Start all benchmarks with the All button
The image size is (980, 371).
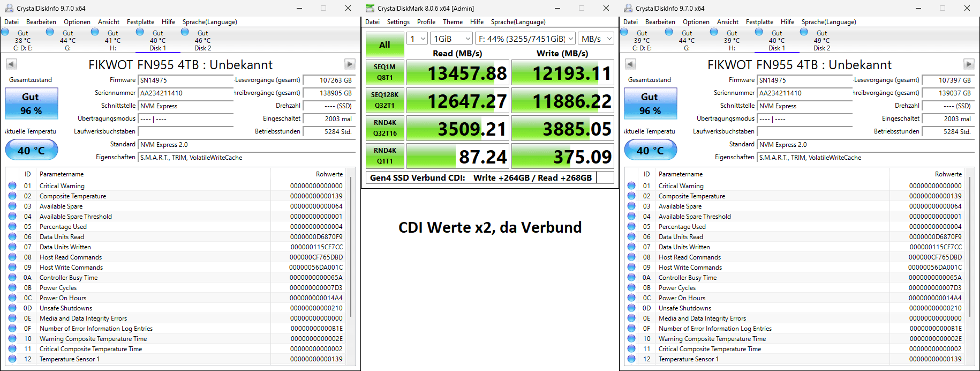click(x=385, y=44)
